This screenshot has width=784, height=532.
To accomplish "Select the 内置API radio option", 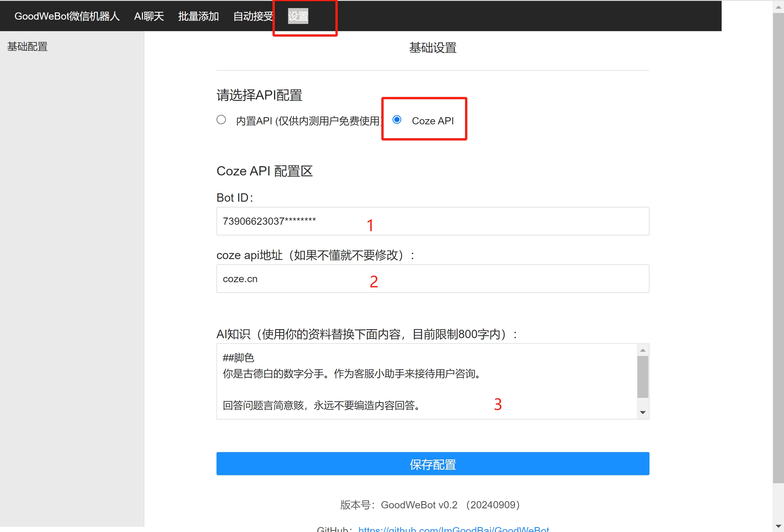I will click(221, 120).
